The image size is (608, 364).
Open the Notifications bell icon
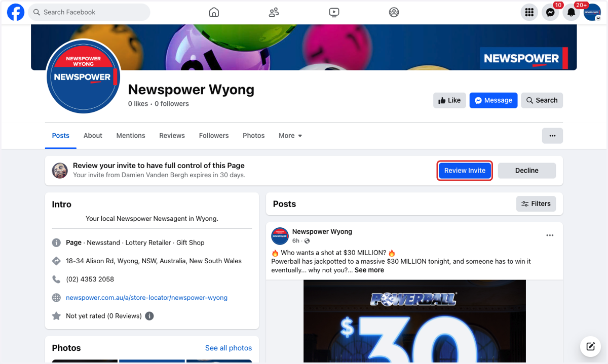click(x=571, y=13)
